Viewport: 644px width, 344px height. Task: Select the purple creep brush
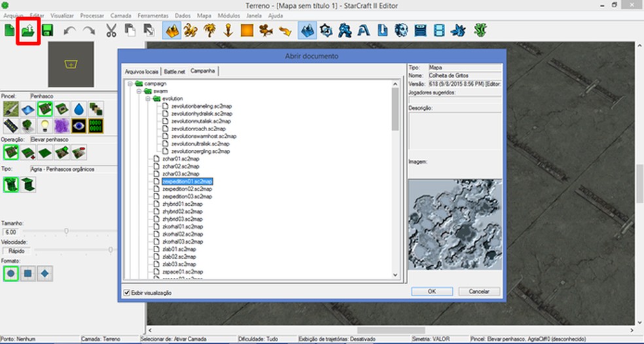pyautogui.click(x=62, y=126)
